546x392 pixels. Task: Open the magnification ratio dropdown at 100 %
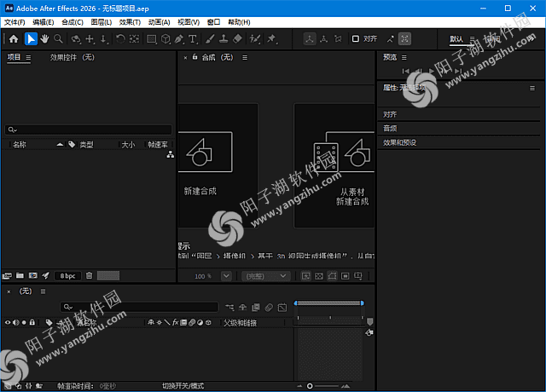coord(226,276)
